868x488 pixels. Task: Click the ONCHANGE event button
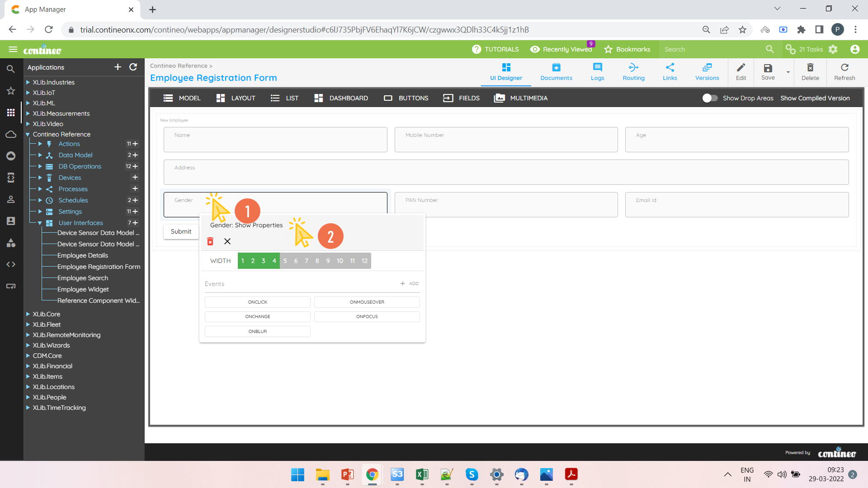point(257,317)
